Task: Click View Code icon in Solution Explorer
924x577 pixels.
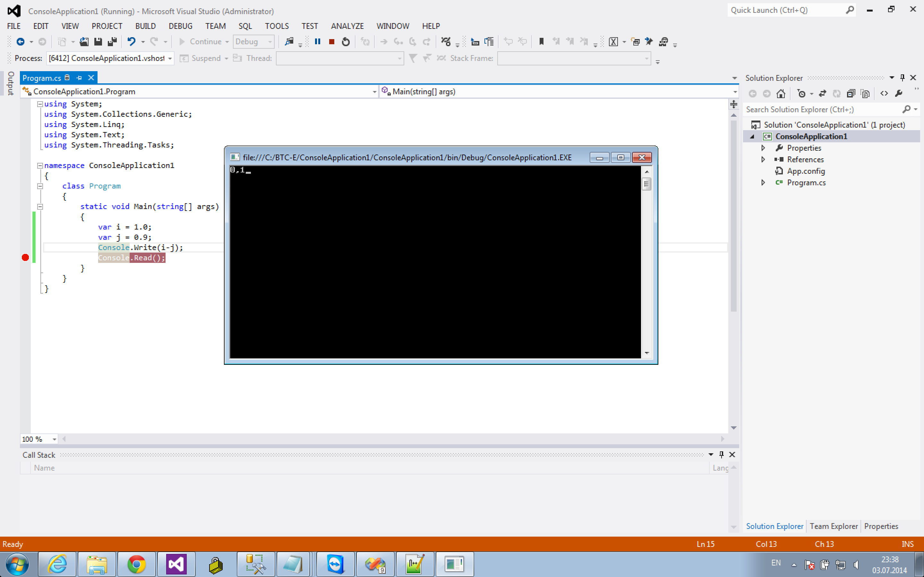Action: [x=884, y=94]
